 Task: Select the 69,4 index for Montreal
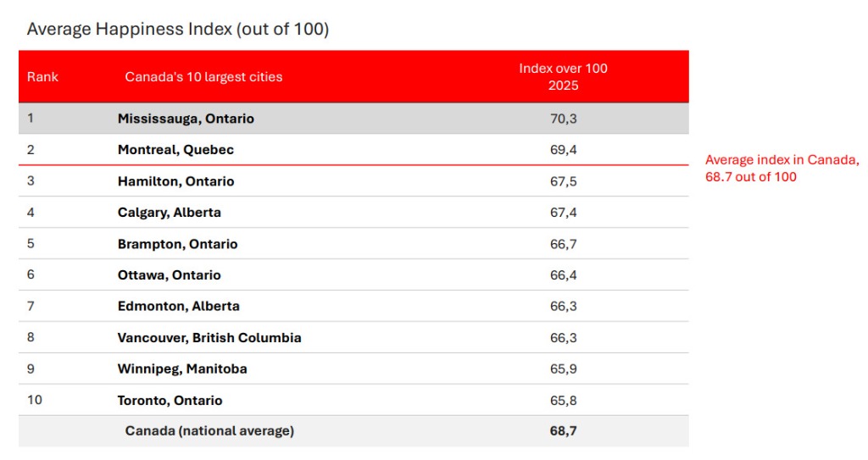point(563,150)
